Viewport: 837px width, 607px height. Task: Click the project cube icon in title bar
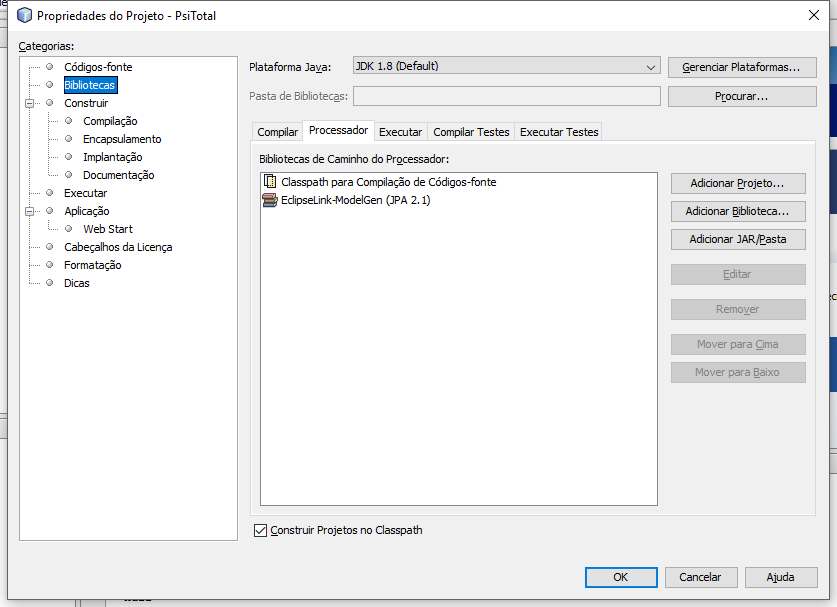24,15
